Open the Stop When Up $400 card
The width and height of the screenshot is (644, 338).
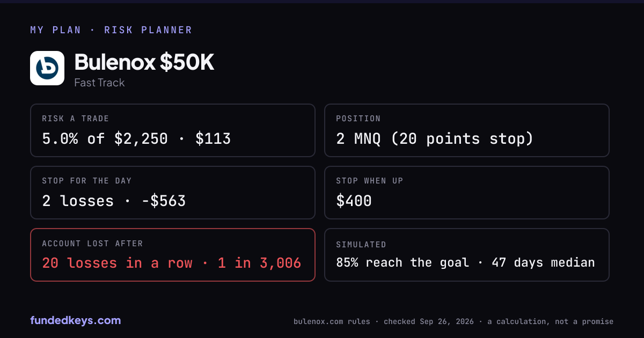(x=467, y=193)
